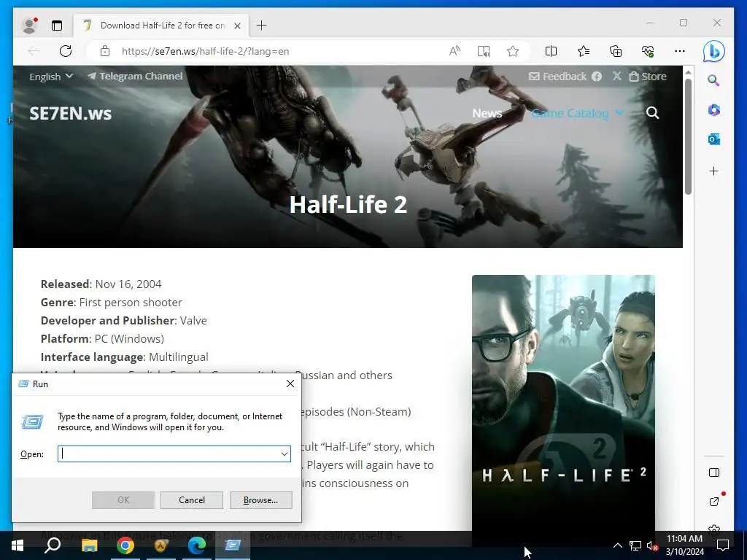Add page to favorites star
747x560 pixels.
click(x=513, y=51)
